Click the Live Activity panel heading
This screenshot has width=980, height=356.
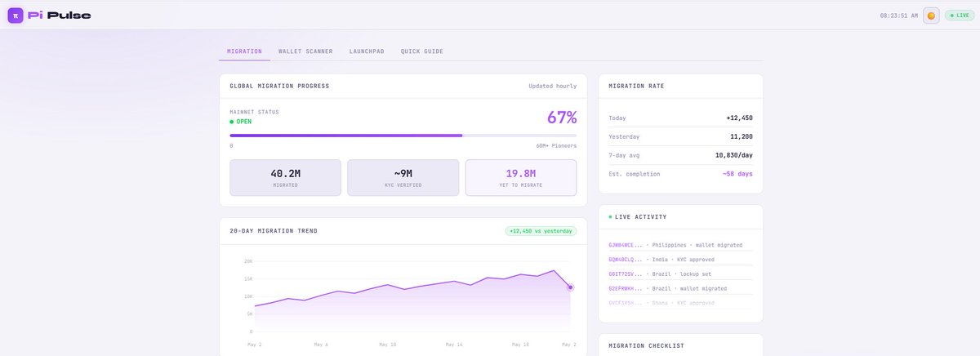(x=640, y=217)
